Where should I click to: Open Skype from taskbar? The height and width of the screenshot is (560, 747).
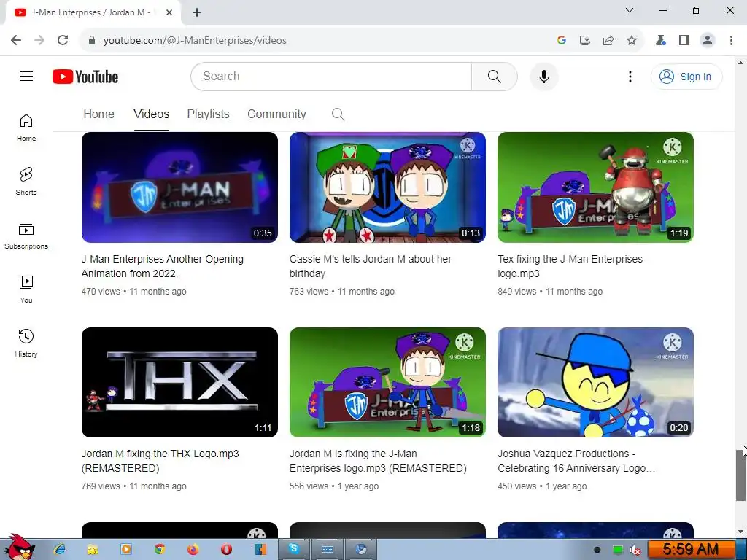tap(294, 549)
